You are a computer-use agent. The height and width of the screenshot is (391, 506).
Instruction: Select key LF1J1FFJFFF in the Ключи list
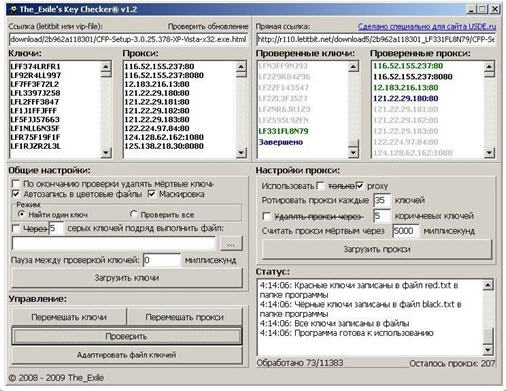(x=33, y=111)
